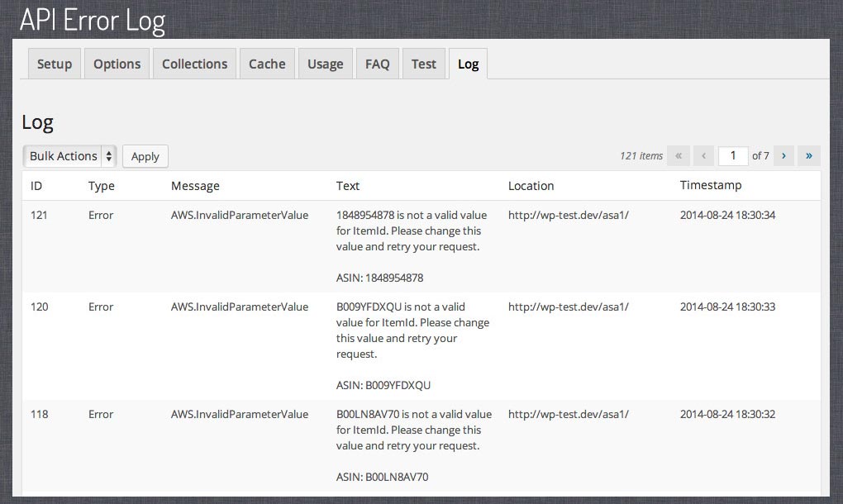Jump to last page of log
This screenshot has width=843, height=504.
808,156
